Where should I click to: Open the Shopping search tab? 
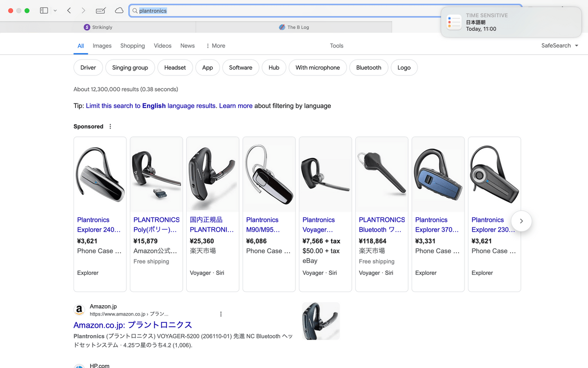[133, 46]
